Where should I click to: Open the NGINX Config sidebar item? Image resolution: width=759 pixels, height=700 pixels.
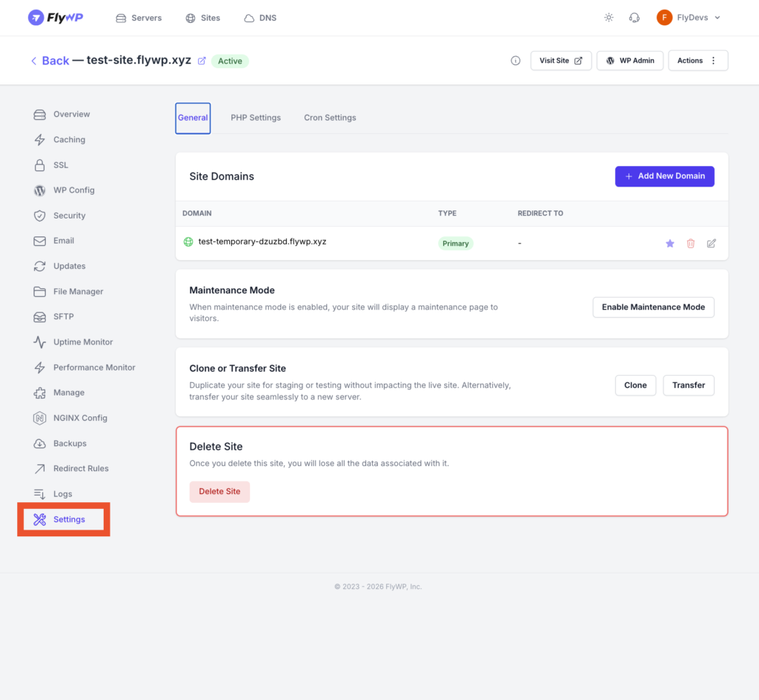pos(80,418)
